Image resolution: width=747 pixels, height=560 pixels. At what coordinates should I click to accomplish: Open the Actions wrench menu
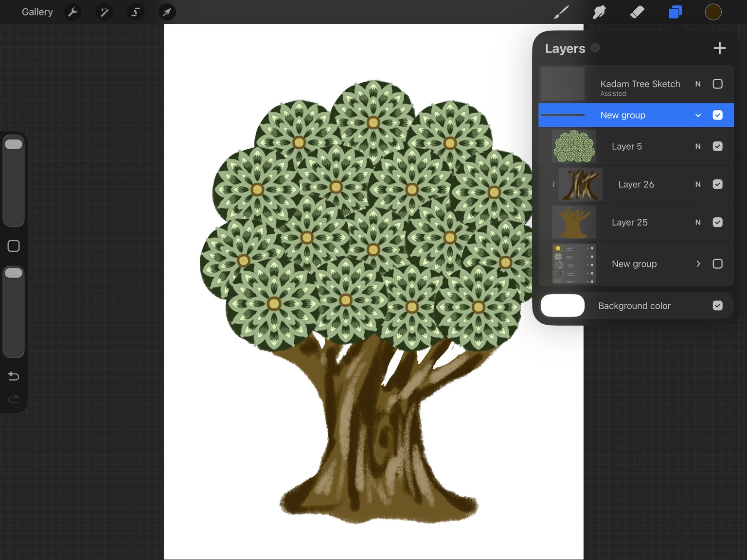click(x=73, y=12)
